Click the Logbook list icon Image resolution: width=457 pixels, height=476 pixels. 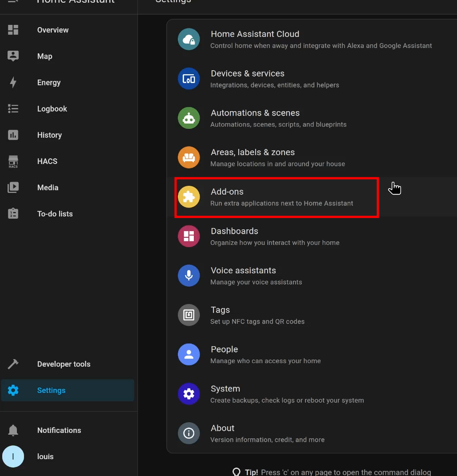(x=13, y=109)
